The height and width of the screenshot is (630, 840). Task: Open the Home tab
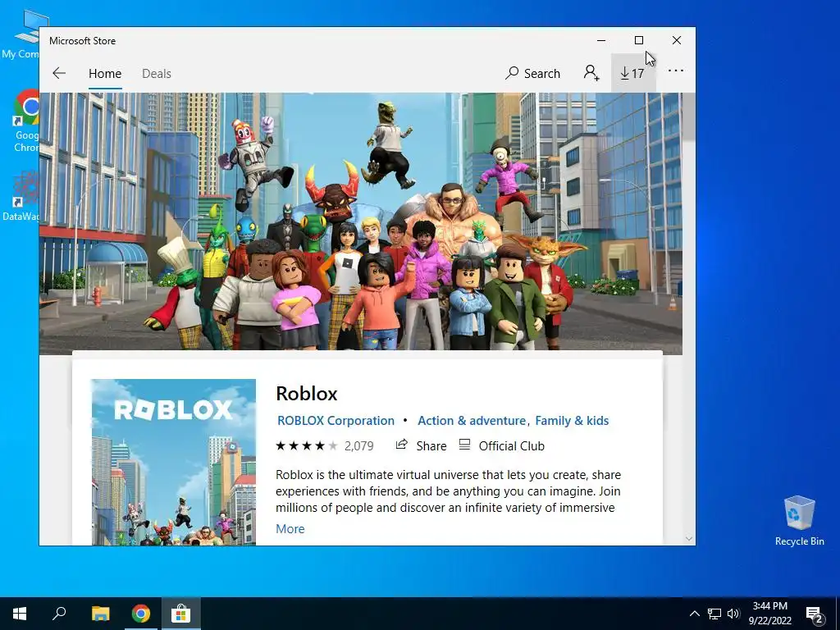click(105, 73)
